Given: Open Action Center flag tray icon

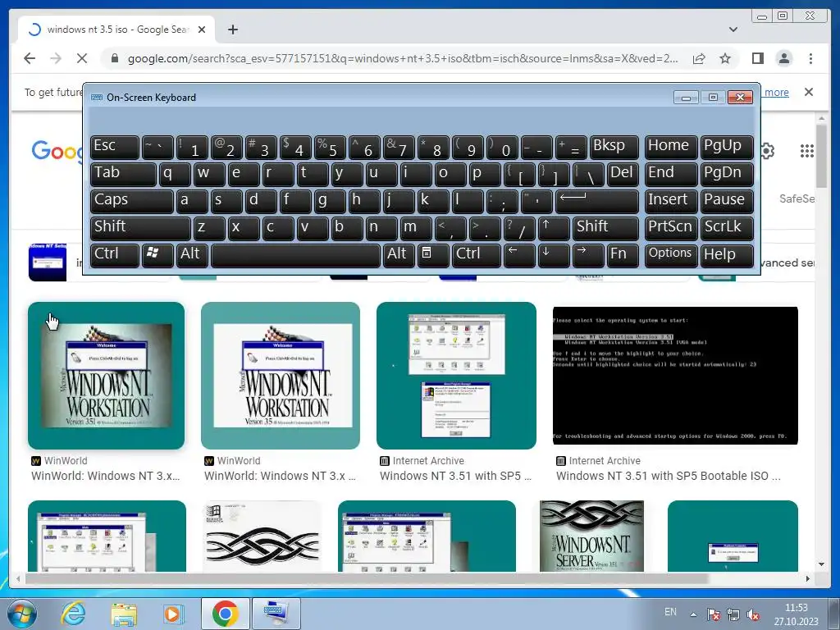Looking at the screenshot, I should pyautogui.click(x=713, y=615).
